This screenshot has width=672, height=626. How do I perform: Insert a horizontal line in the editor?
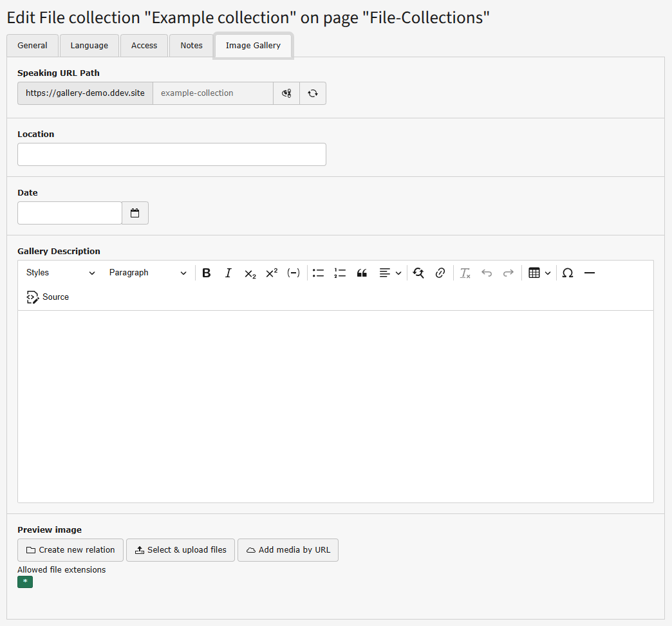(589, 273)
